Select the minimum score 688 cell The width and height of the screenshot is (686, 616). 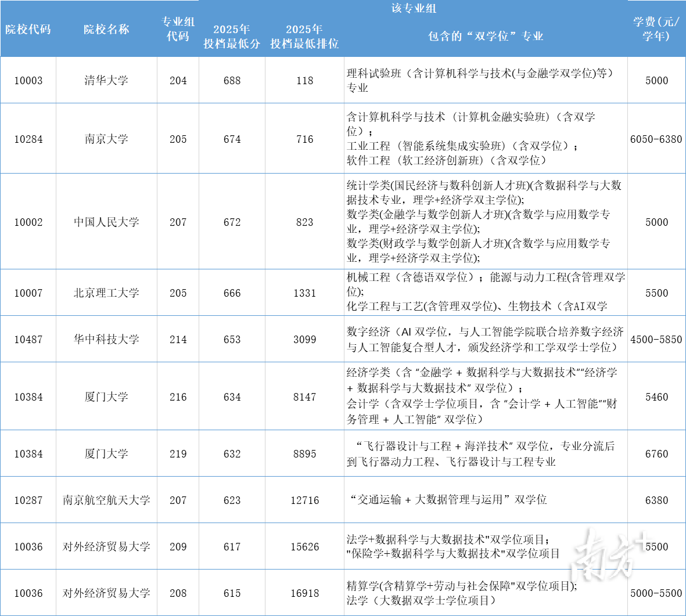[232, 81]
